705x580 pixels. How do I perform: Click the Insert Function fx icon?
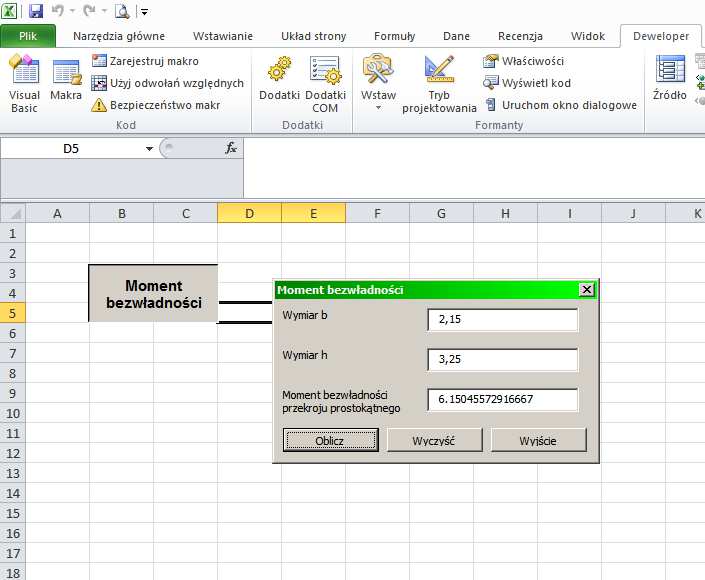231,148
